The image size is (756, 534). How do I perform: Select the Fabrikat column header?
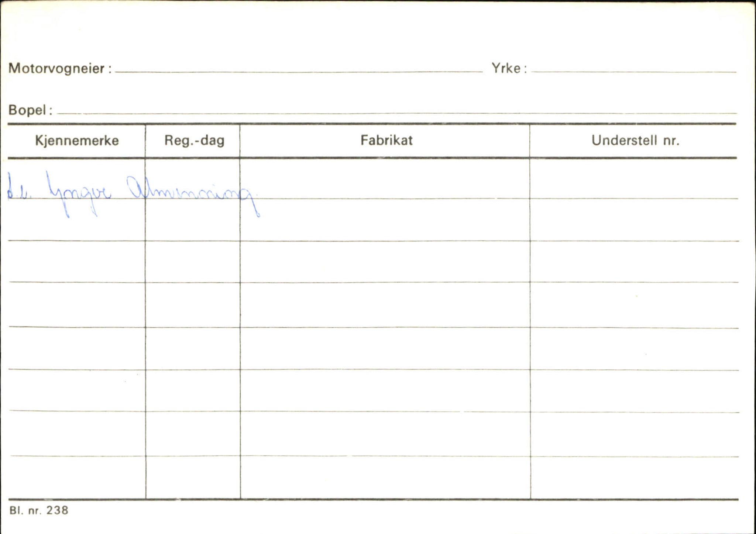coord(386,140)
